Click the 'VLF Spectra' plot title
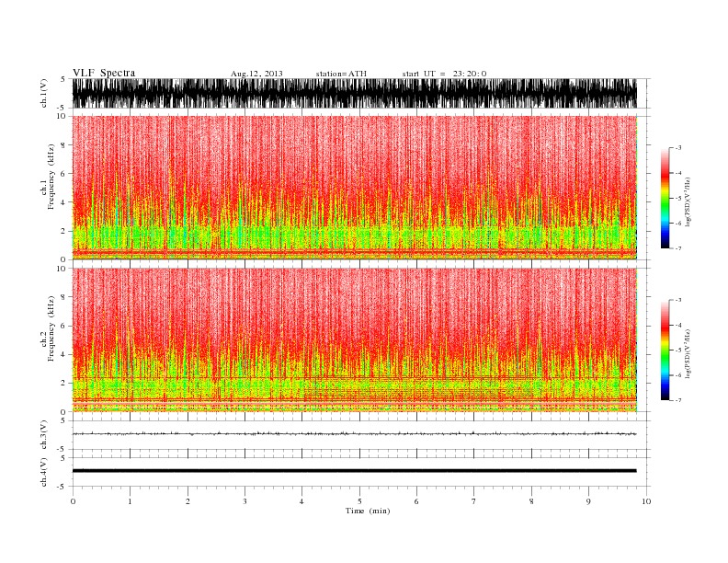728x563 pixels. coord(104,73)
